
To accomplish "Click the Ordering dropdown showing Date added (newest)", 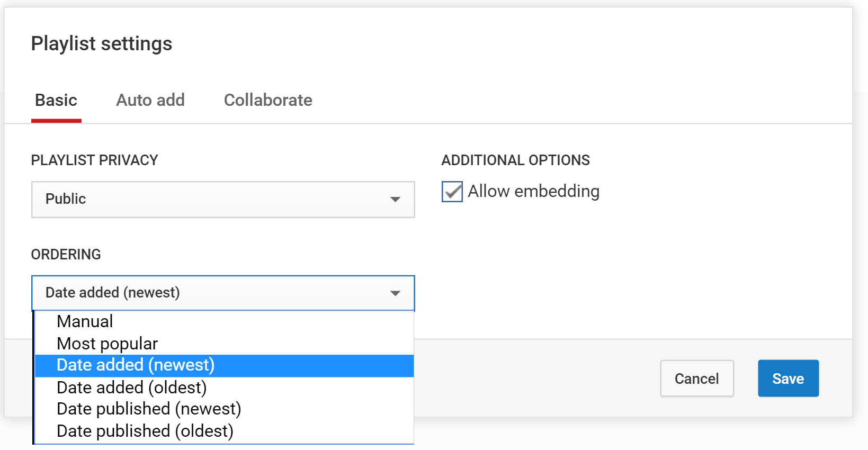I will (223, 293).
